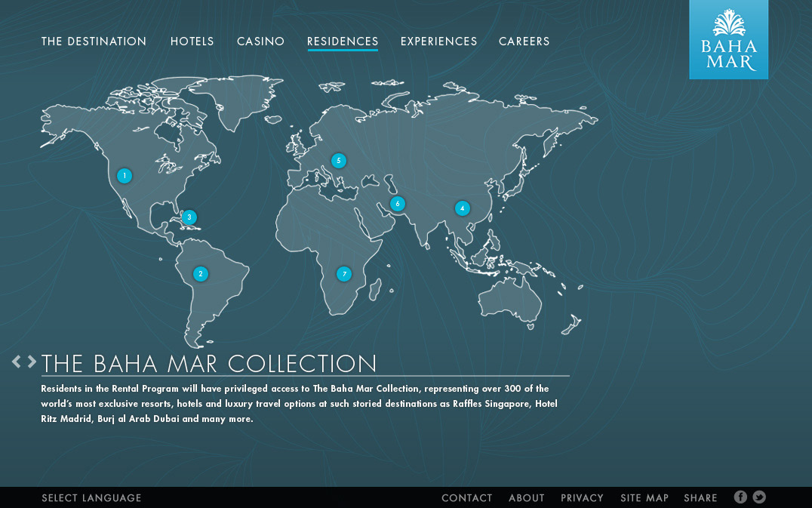Click the Baha Mar logo
812x508 pixels.
[x=729, y=39]
